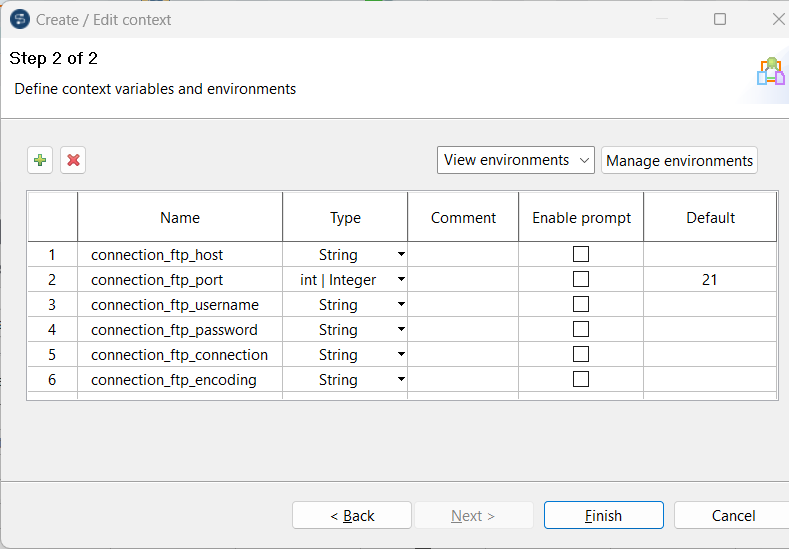Toggle prompt checkbox for connection_ftp_port

tap(580, 280)
